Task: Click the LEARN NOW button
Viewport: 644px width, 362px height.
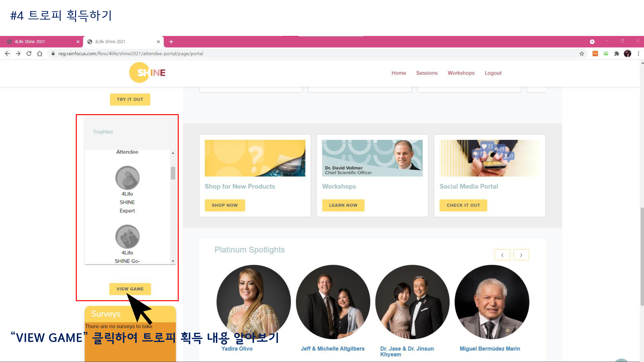Action: tap(343, 205)
